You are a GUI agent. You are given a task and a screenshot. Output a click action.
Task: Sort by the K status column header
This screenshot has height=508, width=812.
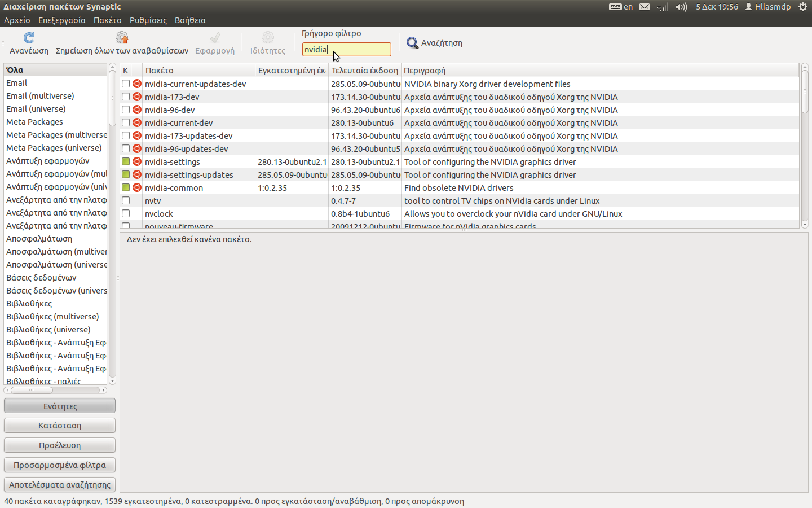tap(125, 71)
